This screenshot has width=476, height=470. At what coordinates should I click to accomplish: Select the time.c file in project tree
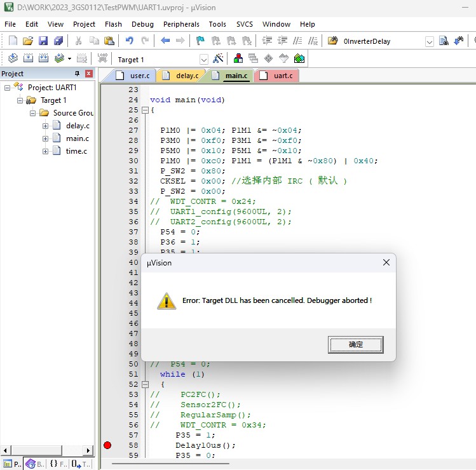click(x=76, y=151)
